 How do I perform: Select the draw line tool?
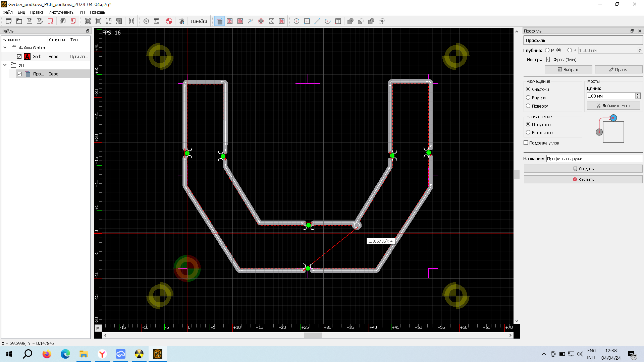point(317,21)
